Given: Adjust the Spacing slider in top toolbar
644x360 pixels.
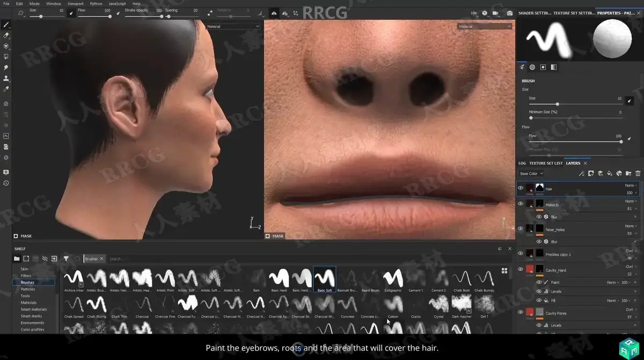Looking at the screenshot, I should pos(182,17).
